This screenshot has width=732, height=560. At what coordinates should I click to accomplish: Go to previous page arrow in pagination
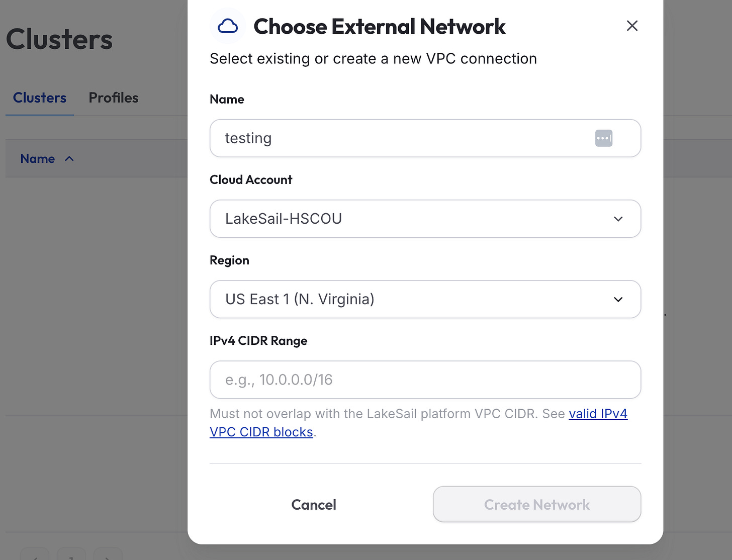pyautogui.click(x=35, y=555)
